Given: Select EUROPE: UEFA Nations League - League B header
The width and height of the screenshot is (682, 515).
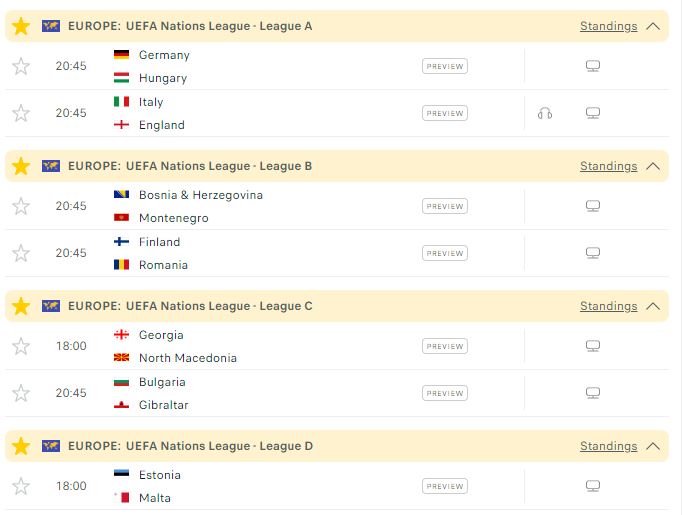Looking at the screenshot, I should click(x=190, y=166).
